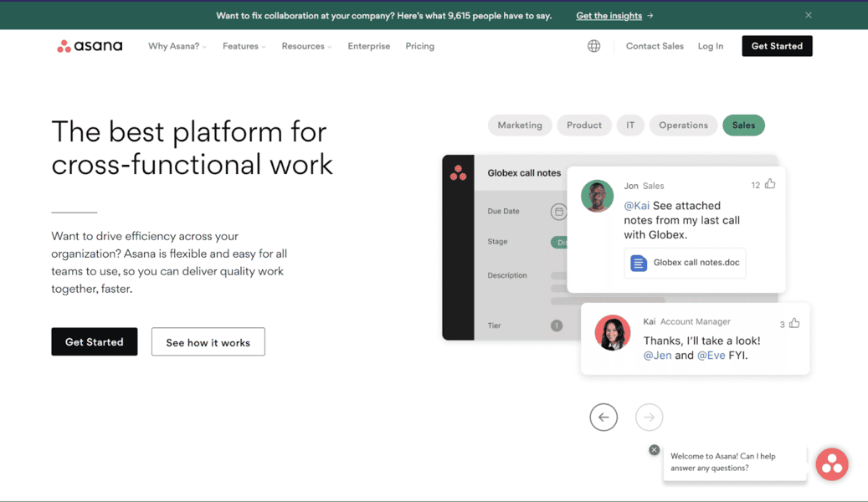The height and width of the screenshot is (502, 868).
Task: Close the top announcement banner
Action: click(x=808, y=14)
